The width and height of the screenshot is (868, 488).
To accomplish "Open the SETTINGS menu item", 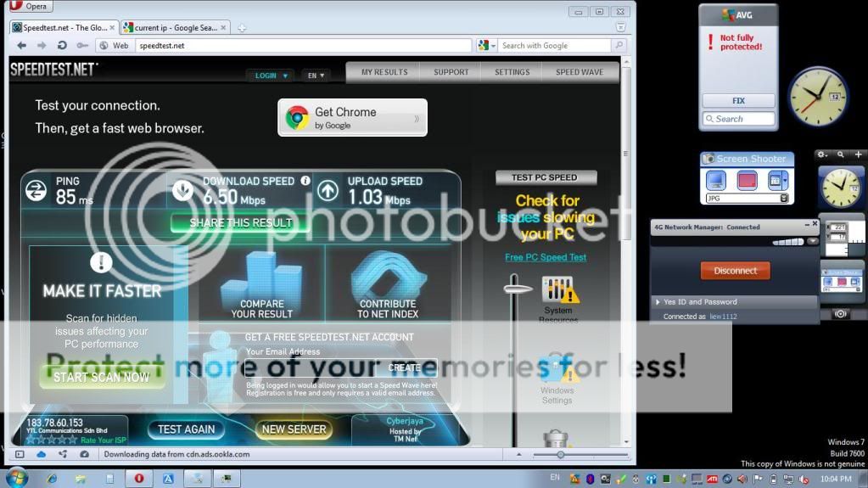I will tap(512, 73).
